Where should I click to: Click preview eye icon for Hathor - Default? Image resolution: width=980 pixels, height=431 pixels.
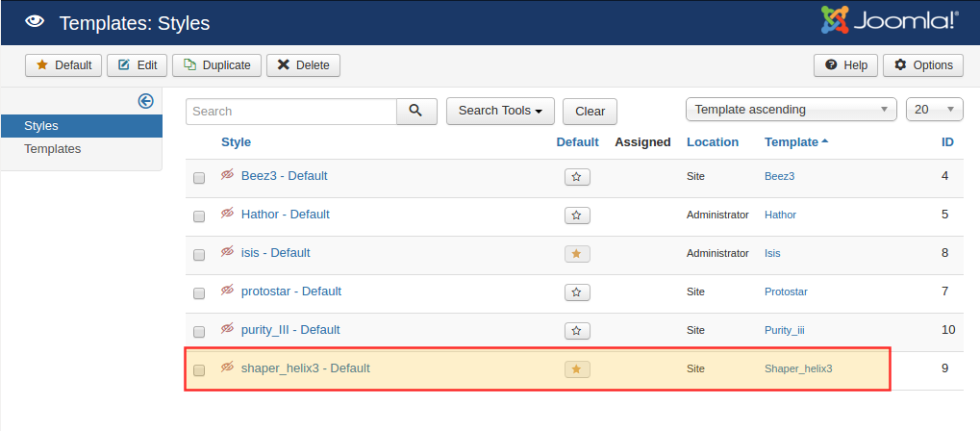[x=227, y=214]
